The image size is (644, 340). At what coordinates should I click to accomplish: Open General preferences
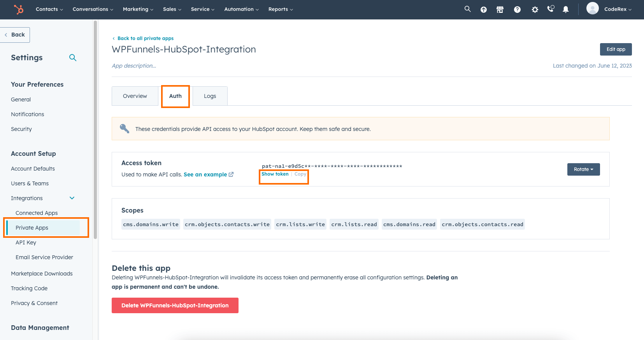coord(21,99)
